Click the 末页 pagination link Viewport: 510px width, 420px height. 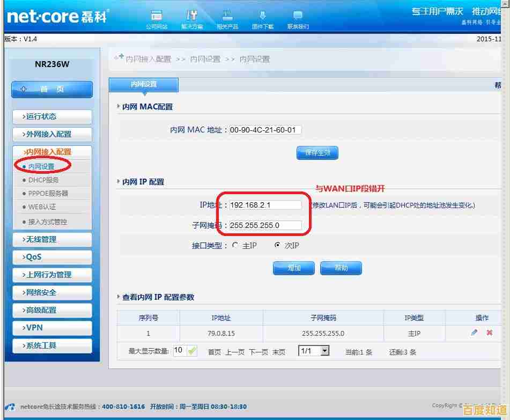(x=279, y=351)
